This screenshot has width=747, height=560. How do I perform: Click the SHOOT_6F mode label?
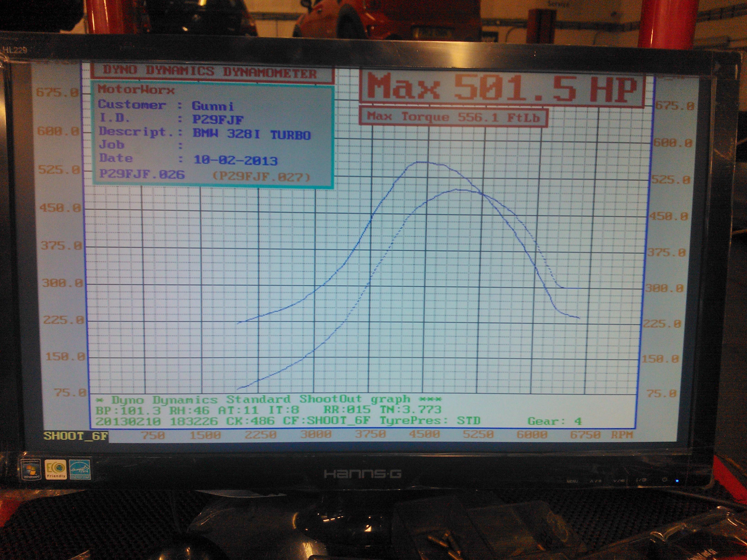click(x=76, y=436)
